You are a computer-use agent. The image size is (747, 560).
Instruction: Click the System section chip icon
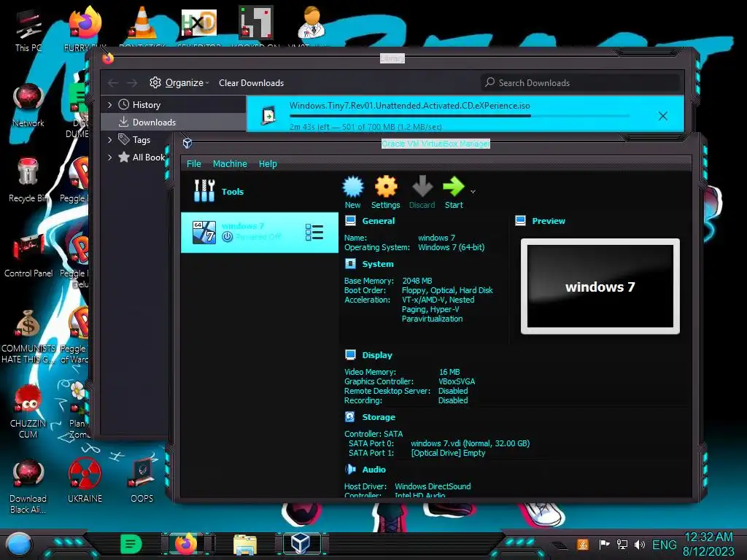point(350,264)
